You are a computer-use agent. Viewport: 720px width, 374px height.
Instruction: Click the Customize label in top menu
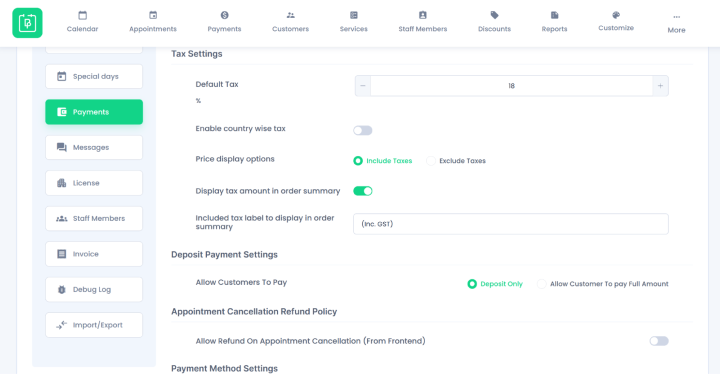click(x=616, y=28)
